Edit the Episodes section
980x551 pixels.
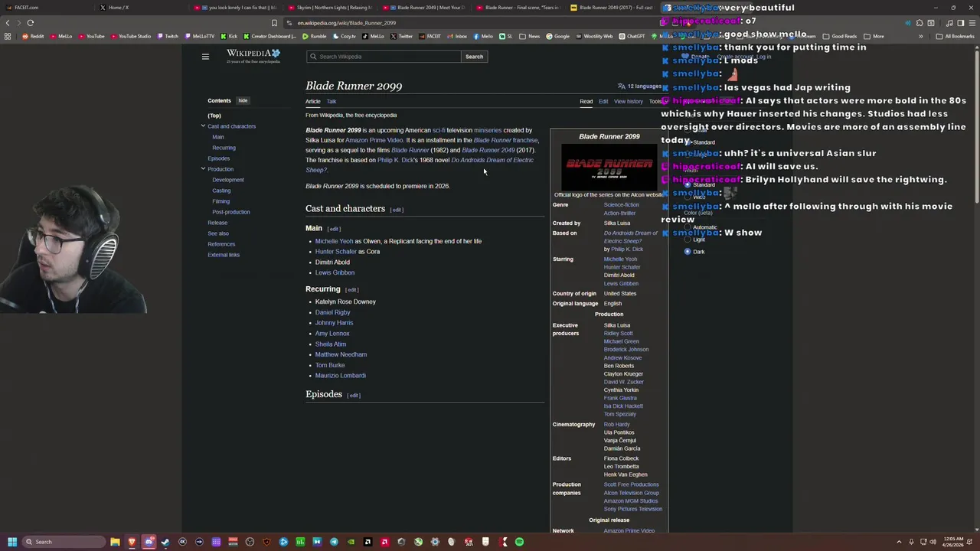coord(353,395)
